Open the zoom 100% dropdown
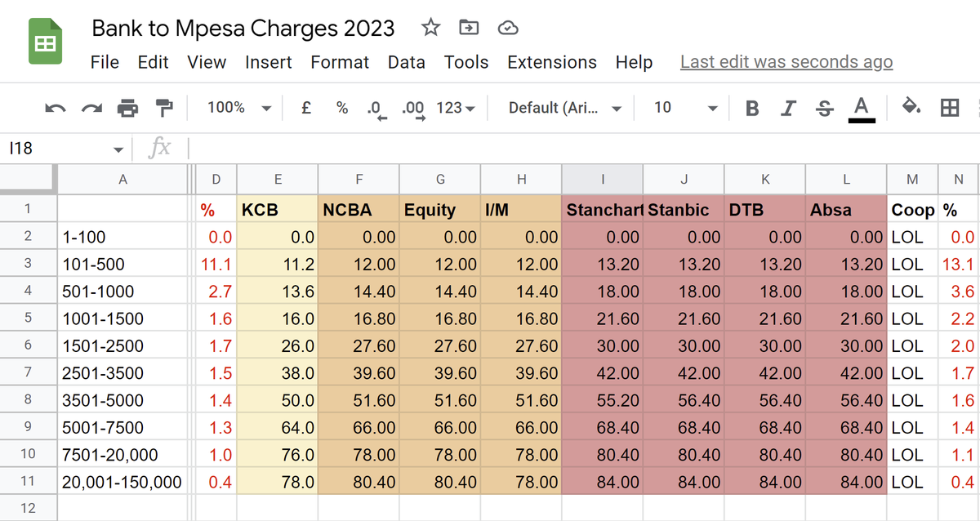 click(238, 108)
